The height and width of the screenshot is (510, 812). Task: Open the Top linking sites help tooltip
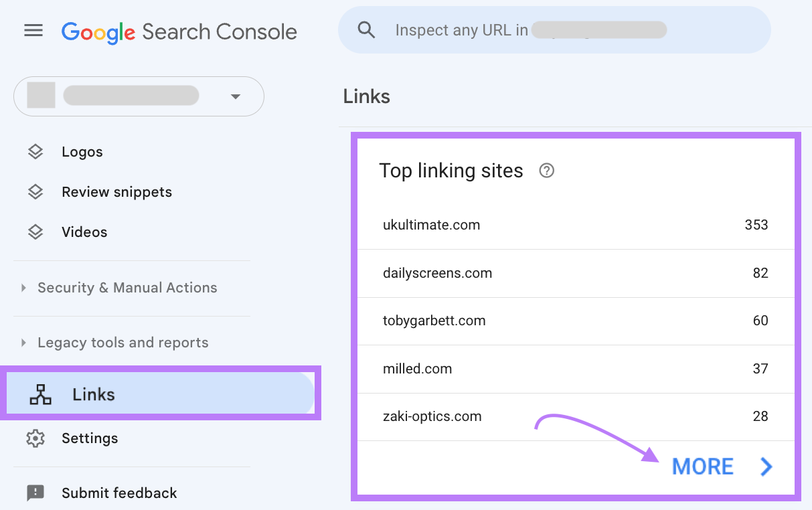pyautogui.click(x=546, y=171)
